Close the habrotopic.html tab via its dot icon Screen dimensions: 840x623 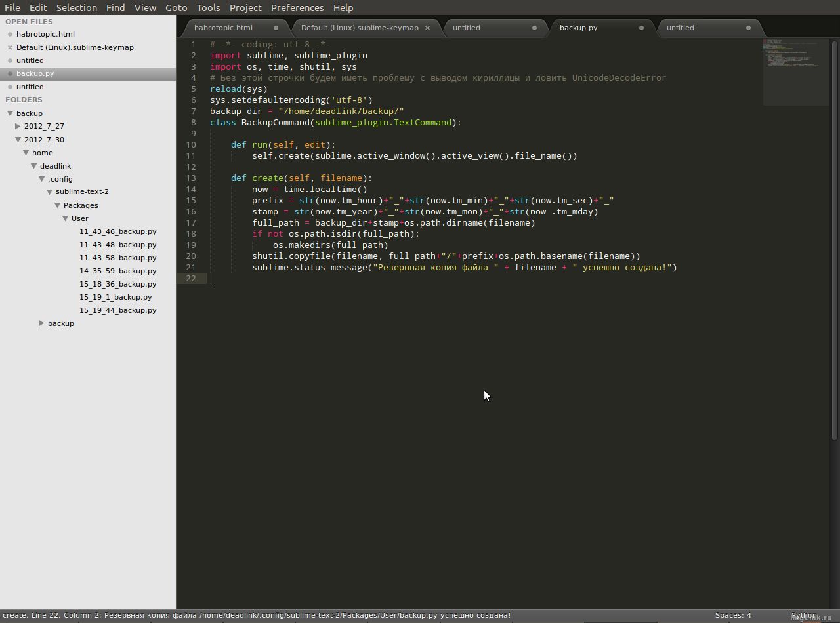(276, 28)
